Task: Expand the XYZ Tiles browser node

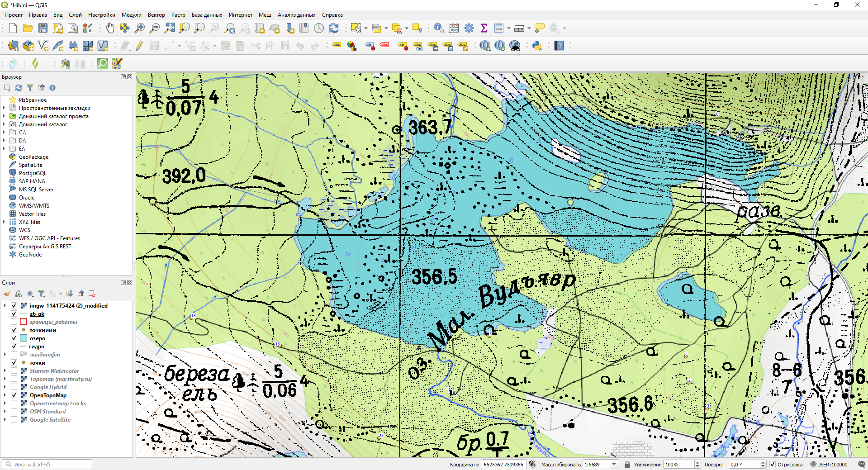Action: (4, 222)
